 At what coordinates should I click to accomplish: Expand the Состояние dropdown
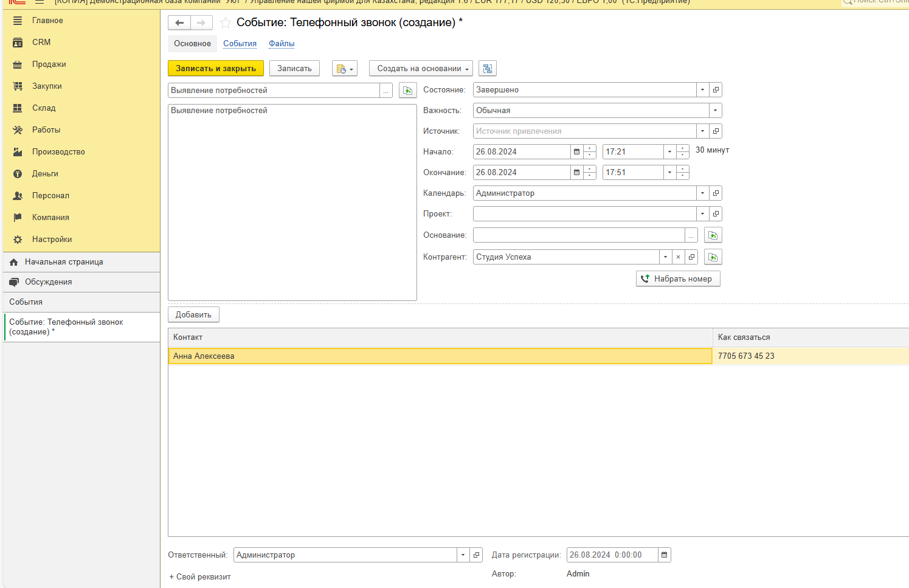point(702,90)
